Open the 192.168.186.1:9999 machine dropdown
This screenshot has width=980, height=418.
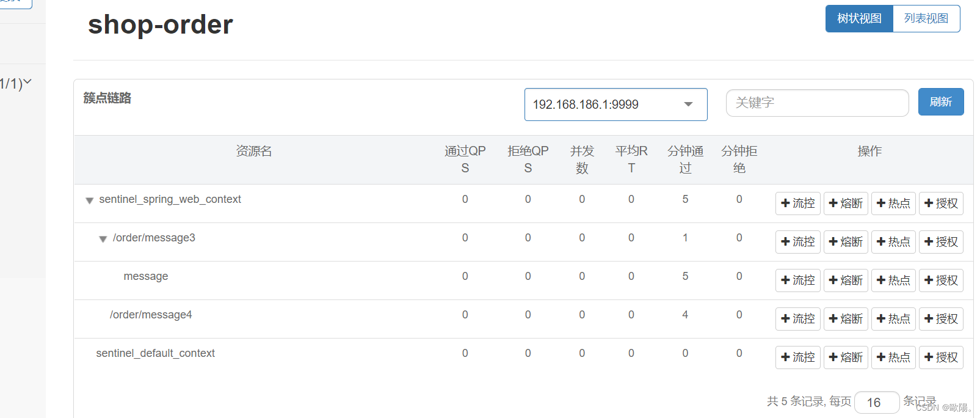click(615, 105)
